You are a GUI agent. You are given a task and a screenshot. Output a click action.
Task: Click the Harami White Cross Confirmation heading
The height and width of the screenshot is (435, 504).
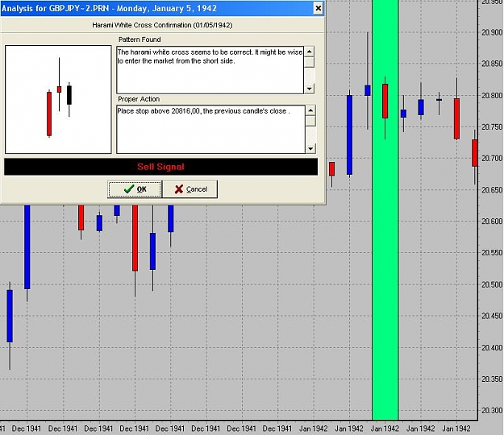pyautogui.click(x=162, y=25)
